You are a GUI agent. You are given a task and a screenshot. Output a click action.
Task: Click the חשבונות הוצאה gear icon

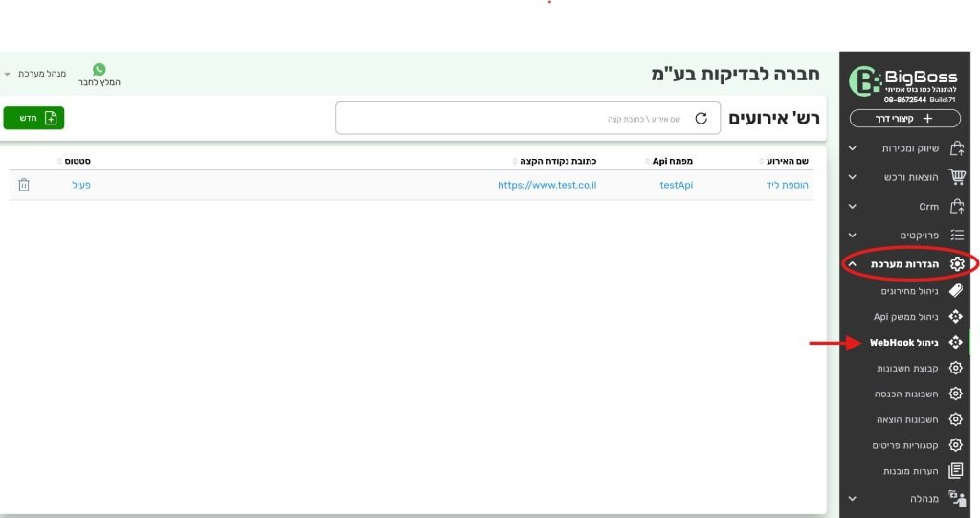click(956, 419)
